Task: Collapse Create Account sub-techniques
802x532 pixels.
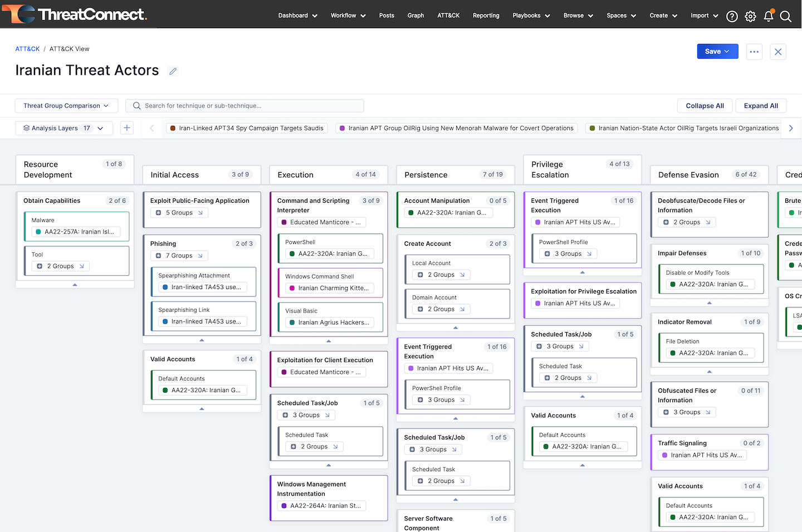Action: [456, 328]
